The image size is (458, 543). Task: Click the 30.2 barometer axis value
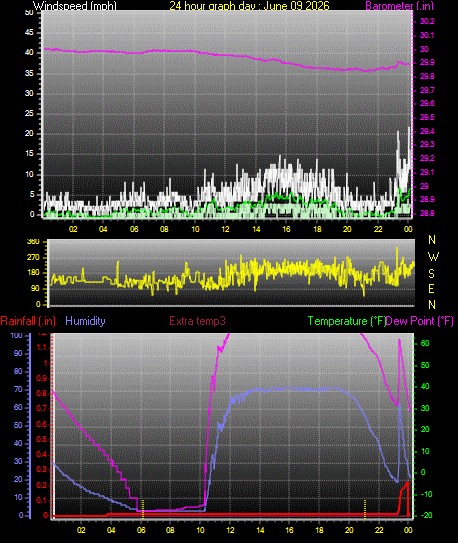[427, 21]
